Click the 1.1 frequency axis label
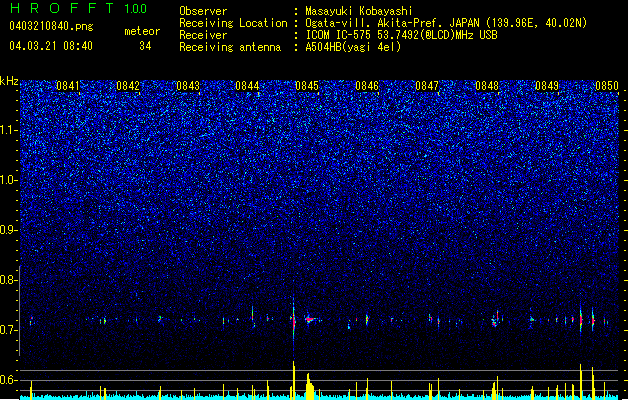The width and height of the screenshot is (629, 400). [8, 130]
